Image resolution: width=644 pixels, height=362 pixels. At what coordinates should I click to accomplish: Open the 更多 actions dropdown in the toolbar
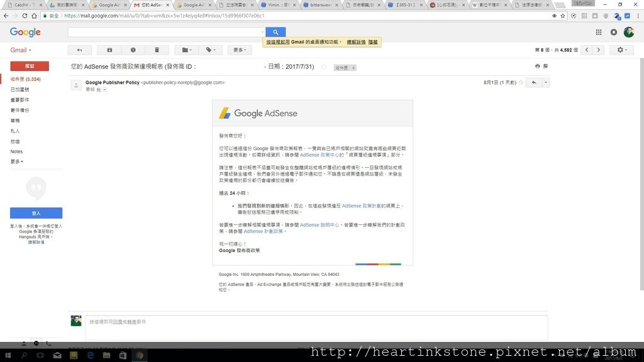pyautogui.click(x=240, y=50)
